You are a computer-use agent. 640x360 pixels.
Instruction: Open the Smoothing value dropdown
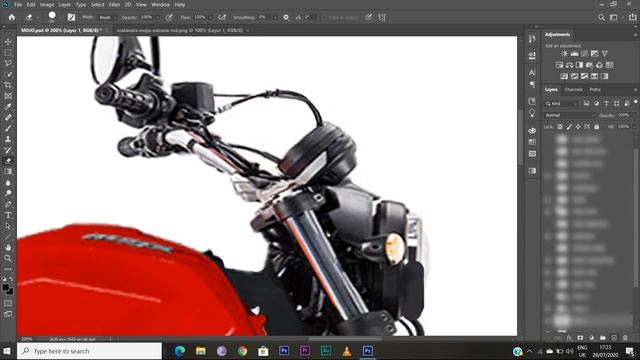[275, 18]
